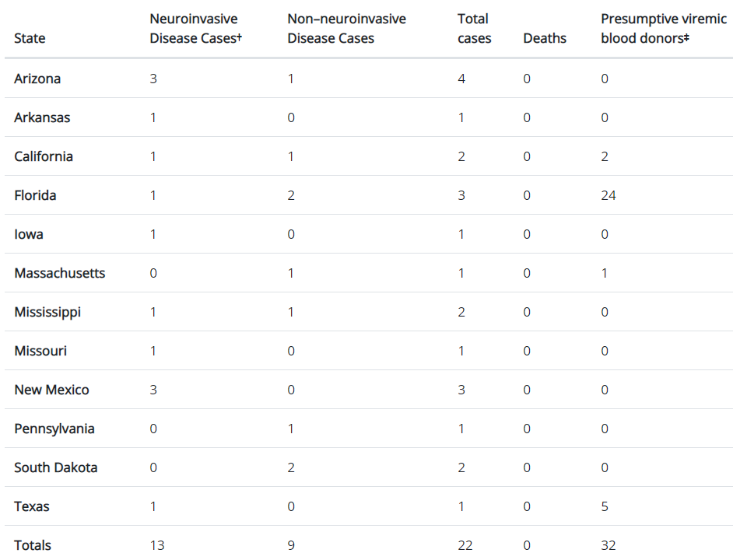Click Florida's blood donors value 24
This screenshot has width=733, height=560.
tap(608, 195)
